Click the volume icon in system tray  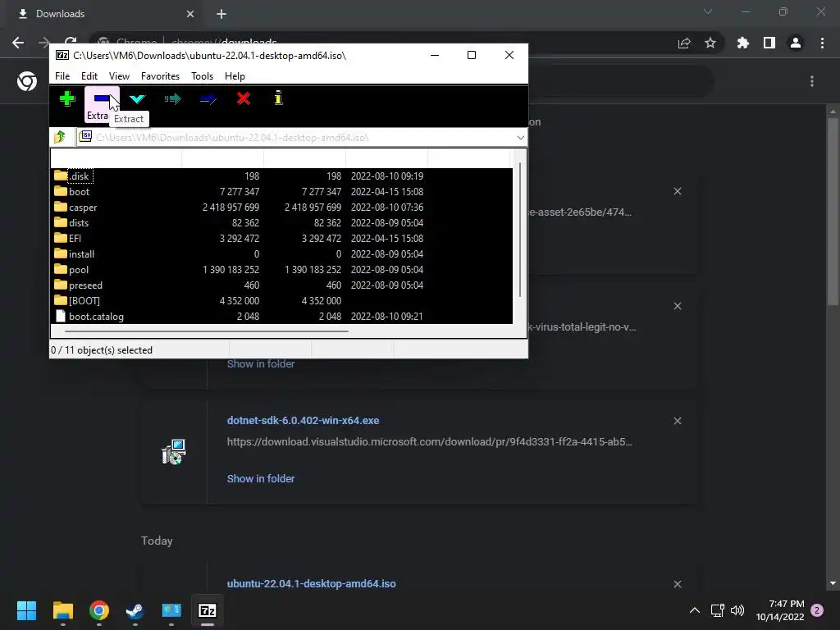[737, 610]
